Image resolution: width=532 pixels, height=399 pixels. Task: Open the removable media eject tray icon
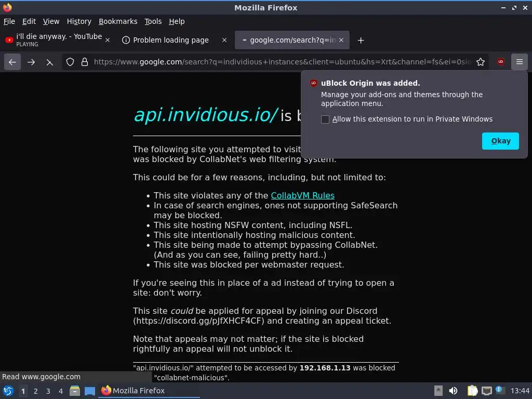[438, 391]
